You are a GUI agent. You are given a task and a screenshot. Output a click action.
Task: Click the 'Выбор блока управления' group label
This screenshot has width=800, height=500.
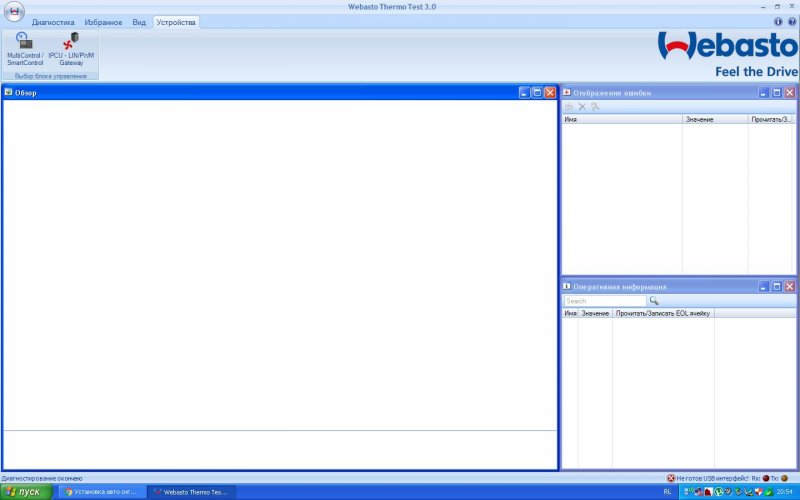(51, 76)
